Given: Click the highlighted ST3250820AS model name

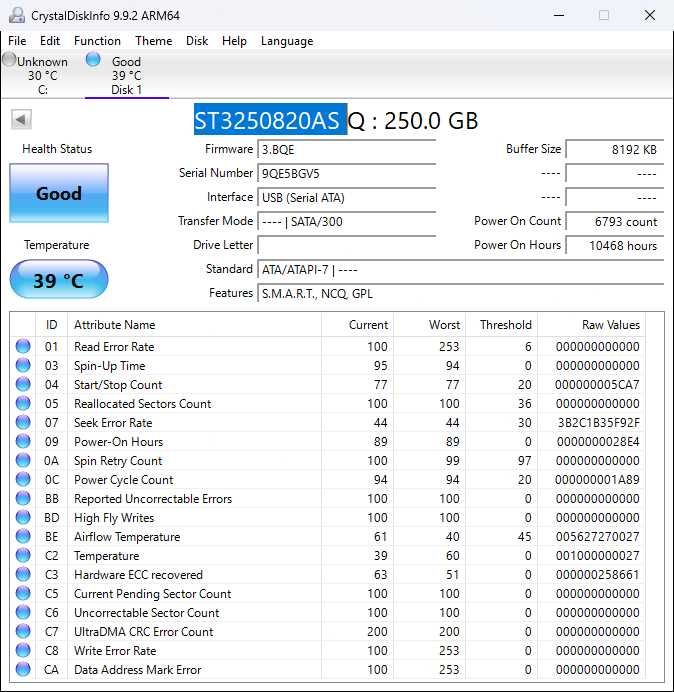Looking at the screenshot, I should click(x=270, y=120).
